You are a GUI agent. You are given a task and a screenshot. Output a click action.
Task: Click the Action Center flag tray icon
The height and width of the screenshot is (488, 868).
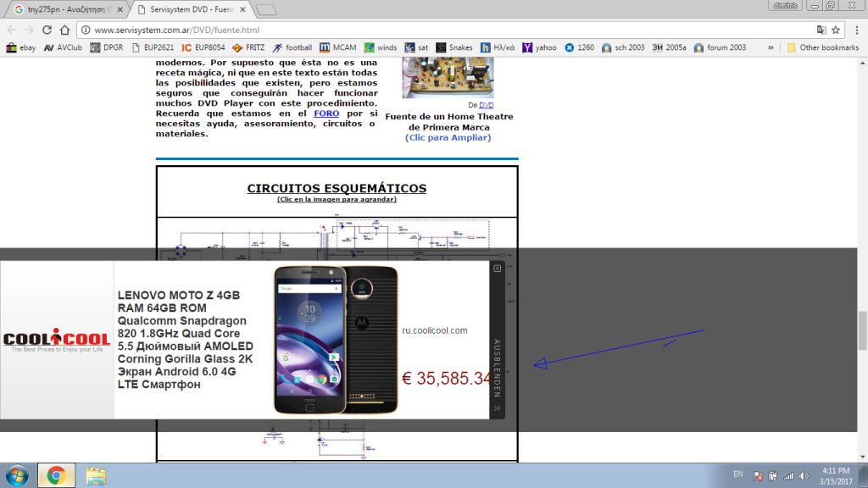758,476
